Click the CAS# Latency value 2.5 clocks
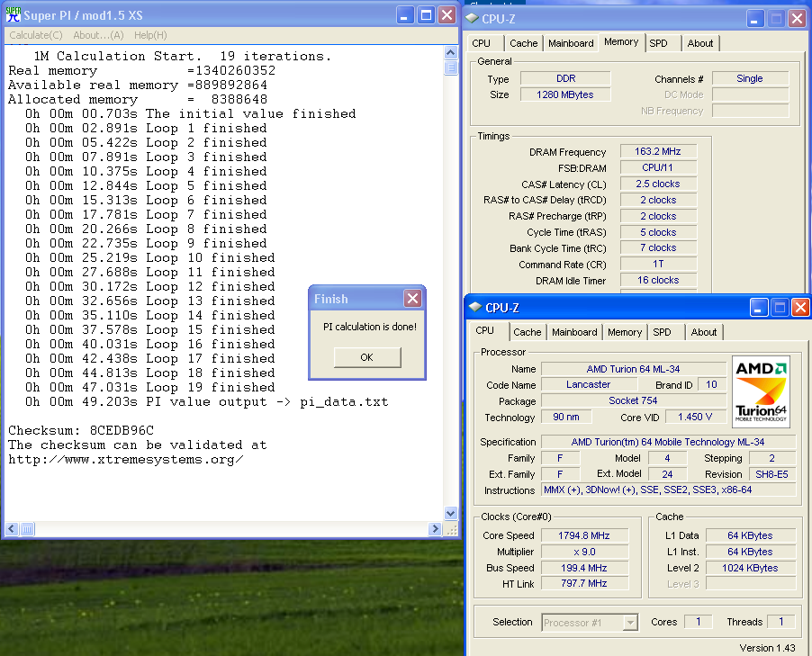Image resolution: width=812 pixels, height=656 pixels. tap(658, 184)
